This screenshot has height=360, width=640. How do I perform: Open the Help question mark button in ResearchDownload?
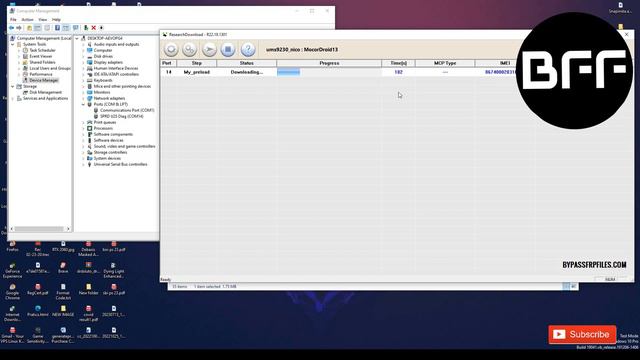point(248,49)
